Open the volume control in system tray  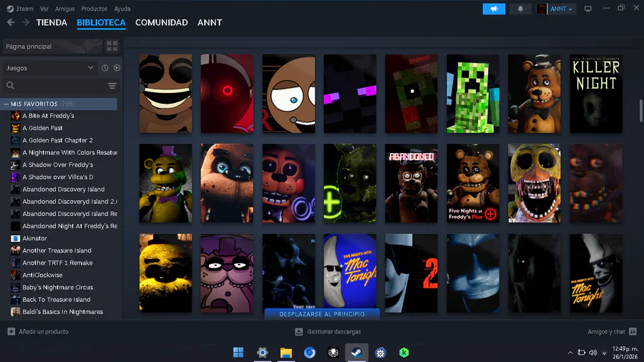pos(592,353)
